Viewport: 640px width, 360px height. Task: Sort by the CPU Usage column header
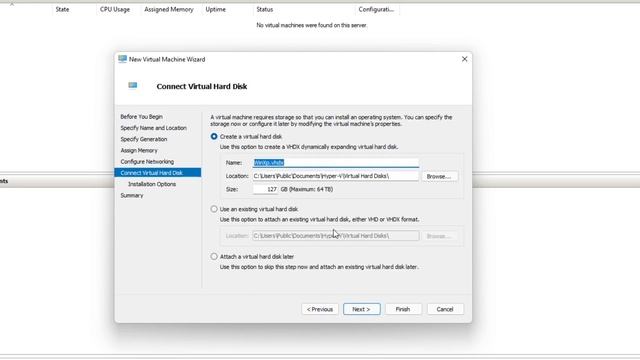pyautogui.click(x=115, y=9)
